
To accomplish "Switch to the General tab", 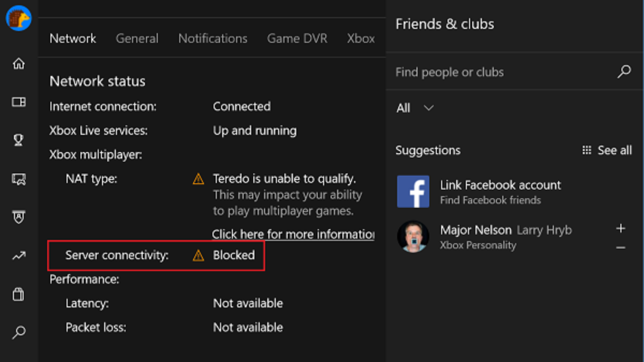I will [137, 39].
